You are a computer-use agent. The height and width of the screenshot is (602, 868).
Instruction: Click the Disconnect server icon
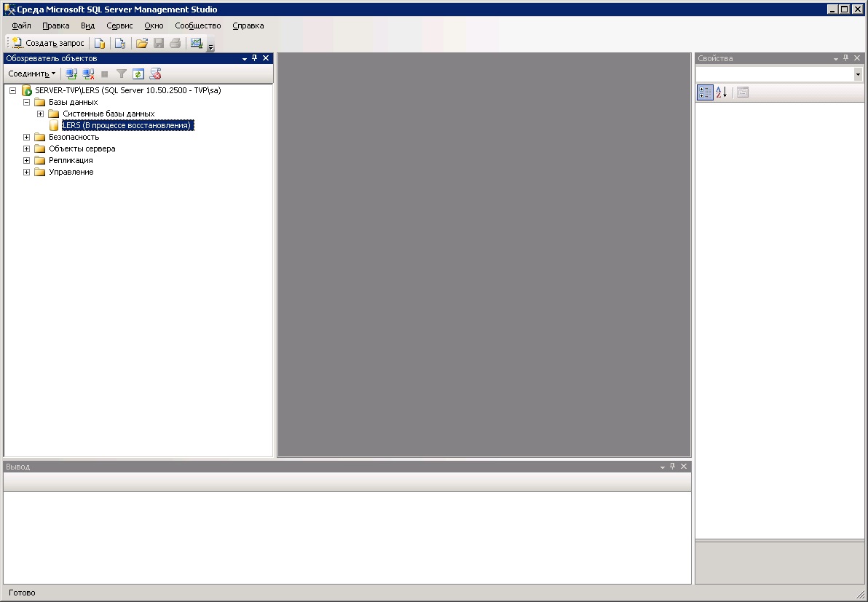(88, 74)
